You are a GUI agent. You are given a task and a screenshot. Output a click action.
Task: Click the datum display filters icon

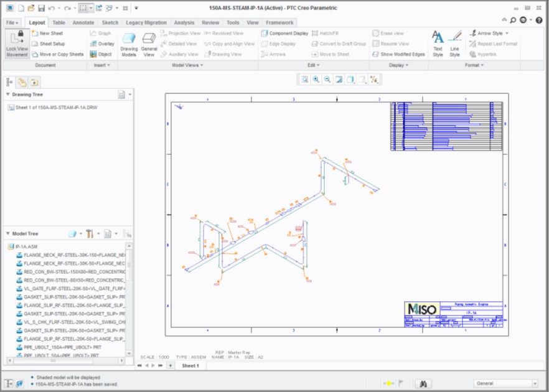(374, 80)
